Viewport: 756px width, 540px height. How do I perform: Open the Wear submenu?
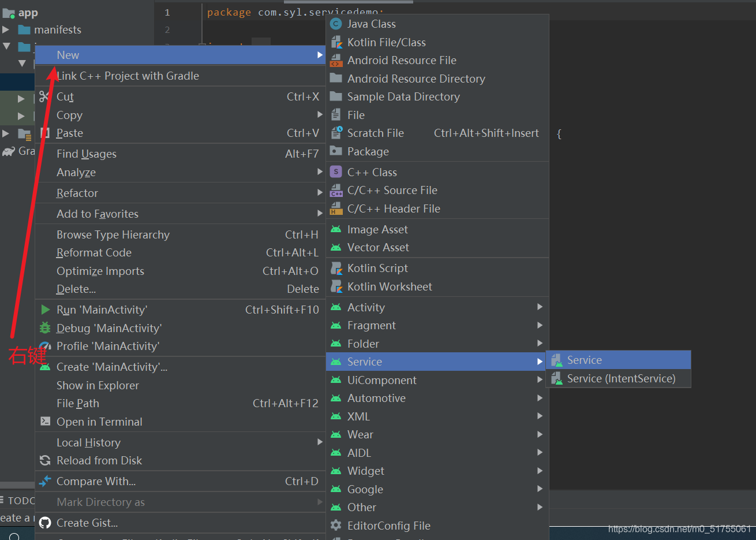point(437,434)
